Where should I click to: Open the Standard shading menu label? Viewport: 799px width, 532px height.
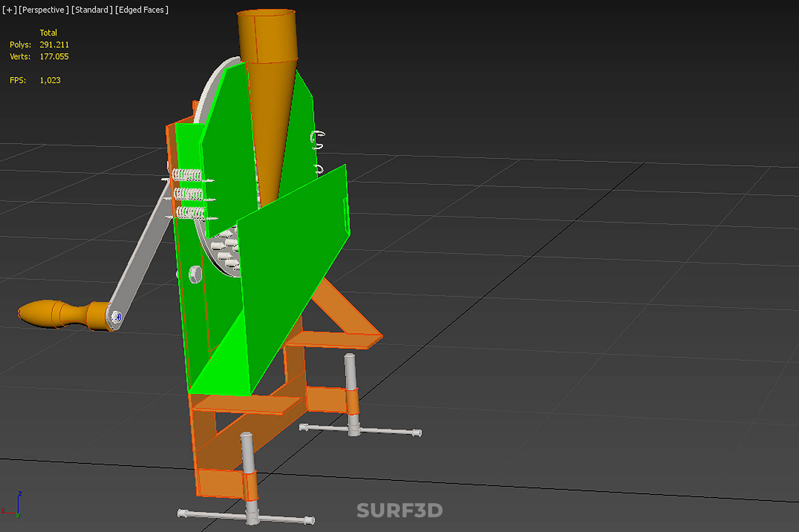click(92, 10)
